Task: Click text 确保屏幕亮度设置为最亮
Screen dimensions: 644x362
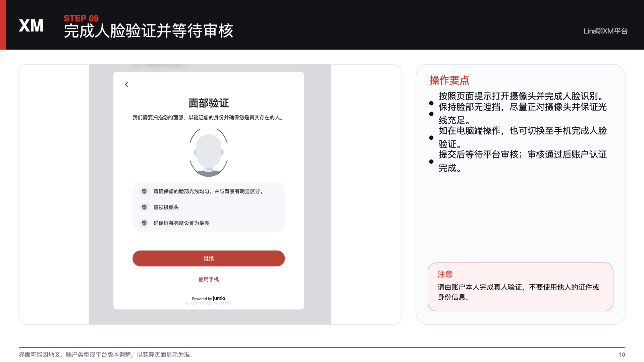Action: pyautogui.click(x=181, y=223)
